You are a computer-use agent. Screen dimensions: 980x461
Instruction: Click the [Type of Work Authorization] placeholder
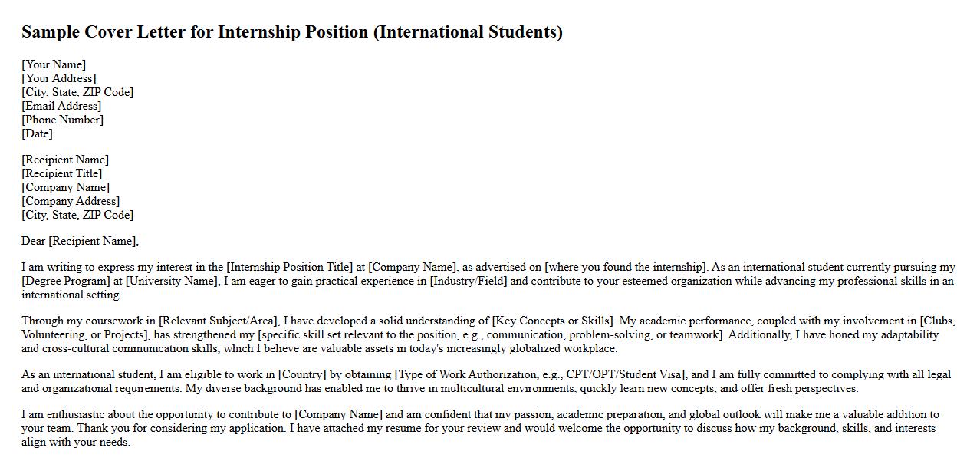pos(541,374)
